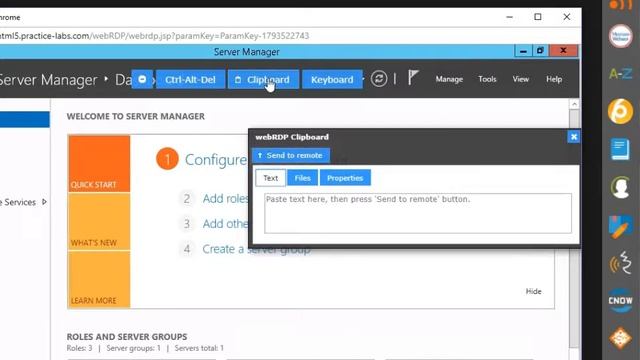Click the round white badge icon in the sidebar
The width and height of the screenshot is (640, 360).
click(x=620, y=36)
